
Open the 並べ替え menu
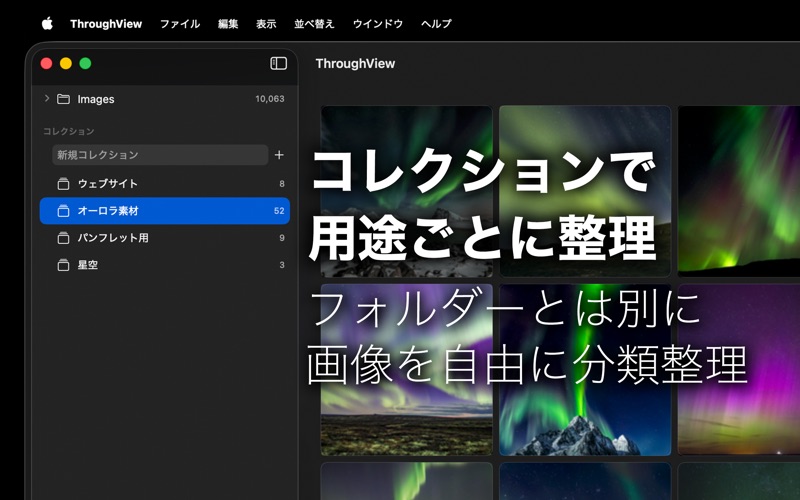coord(314,24)
